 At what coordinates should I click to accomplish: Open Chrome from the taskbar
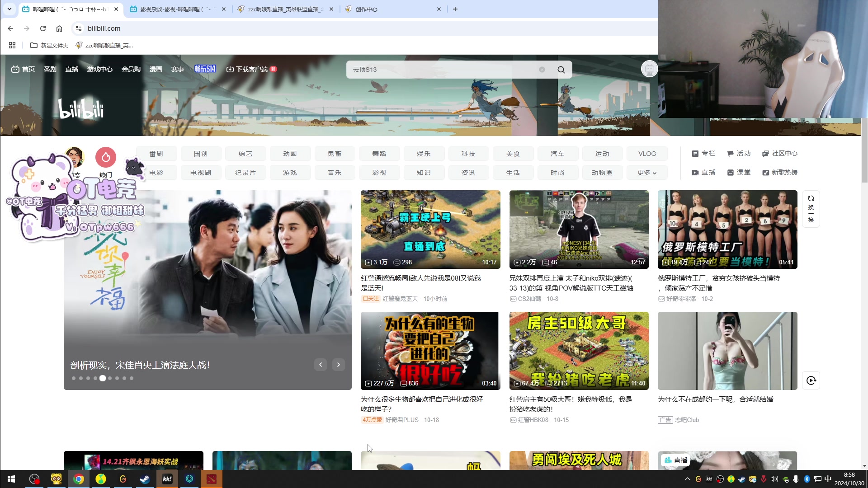coord(79,479)
